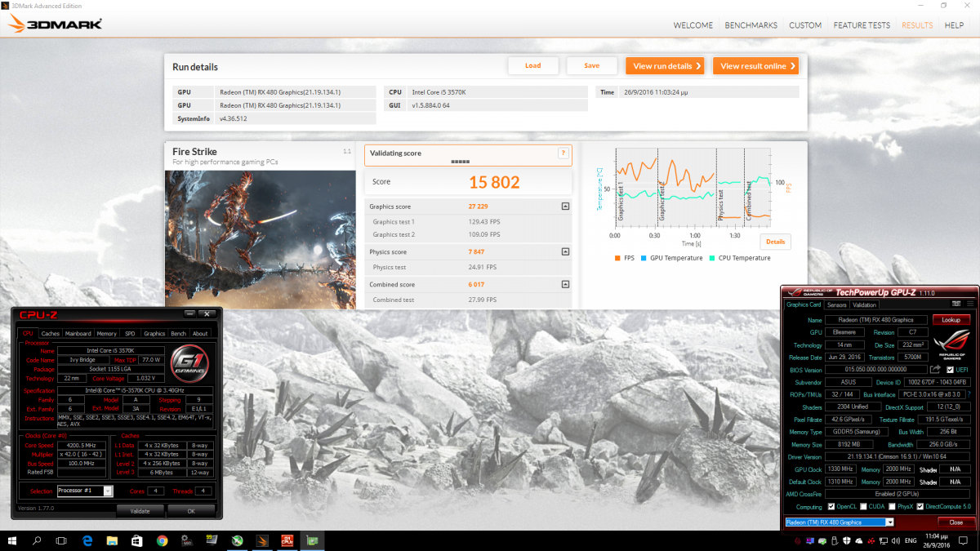Viewport: 980px width, 551px height.
Task: Click the Details button under the chart
Action: tap(775, 242)
